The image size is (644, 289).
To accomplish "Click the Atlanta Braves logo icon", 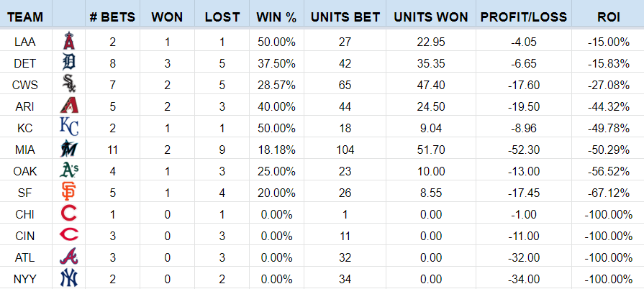I will (x=69, y=257).
